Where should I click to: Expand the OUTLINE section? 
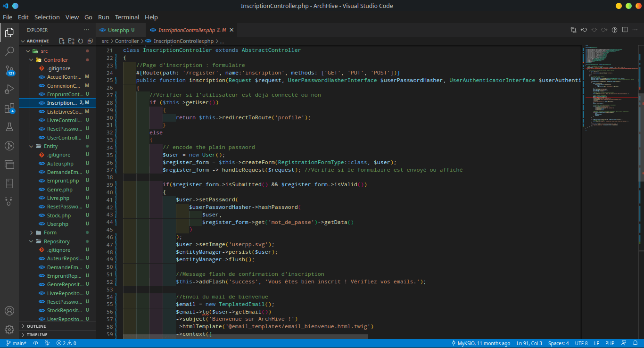pyautogui.click(x=36, y=326)
